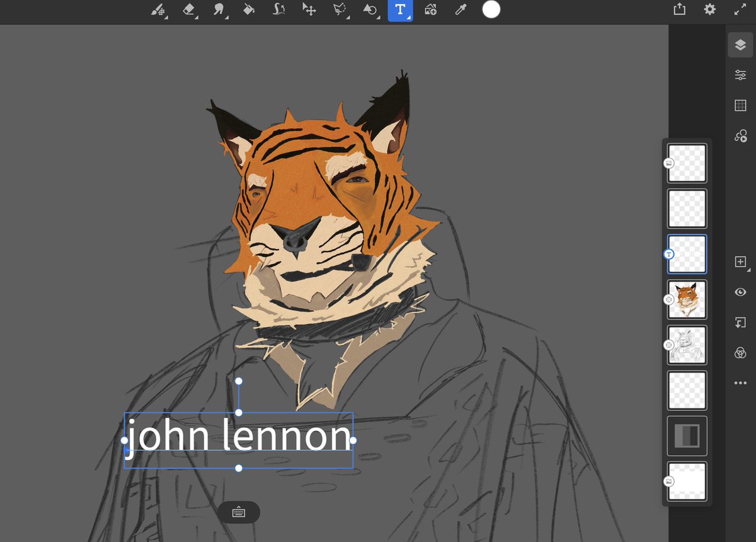Select the Paint Bucket fill tool
The width and height of the screenshot is (756, 542).
coord(249,10)
